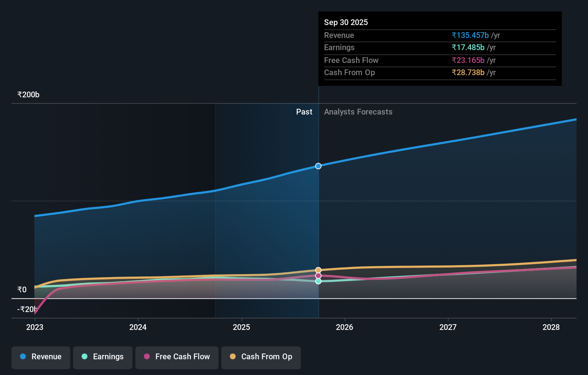Click the pink Free Cash Flow dot icon
Viewport: 588px width, 375px height.
pos(147,357)
